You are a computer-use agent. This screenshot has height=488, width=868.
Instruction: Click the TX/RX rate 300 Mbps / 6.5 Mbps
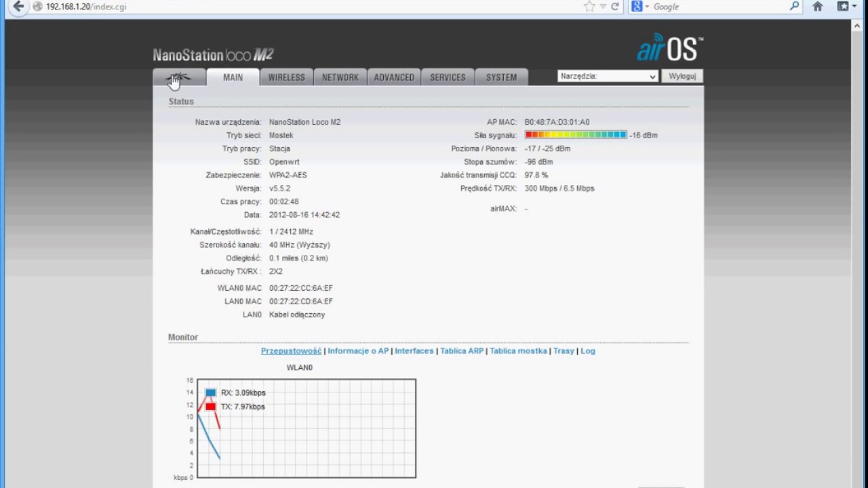[559, 188]
